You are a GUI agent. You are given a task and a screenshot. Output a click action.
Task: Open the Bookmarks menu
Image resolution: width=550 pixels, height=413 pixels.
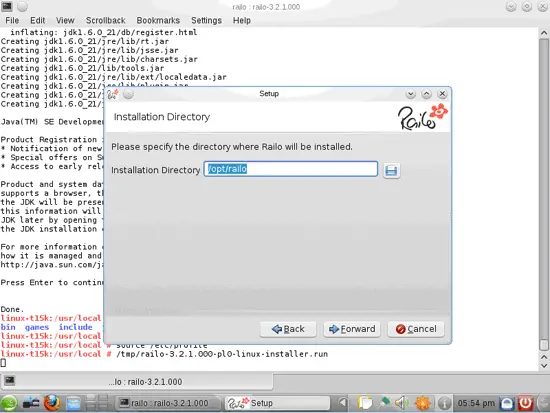(158, 21)
